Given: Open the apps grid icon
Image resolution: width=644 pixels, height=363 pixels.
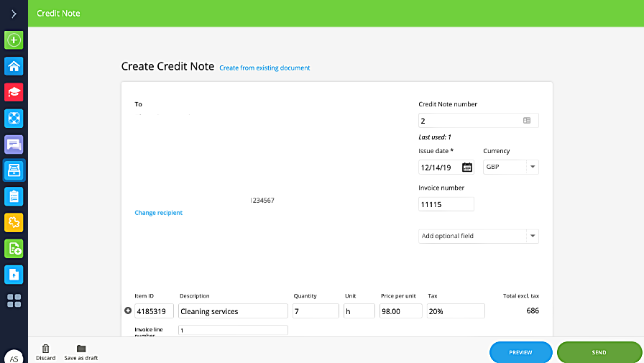Looking at the screenshot, I should (x=14, y=300).
